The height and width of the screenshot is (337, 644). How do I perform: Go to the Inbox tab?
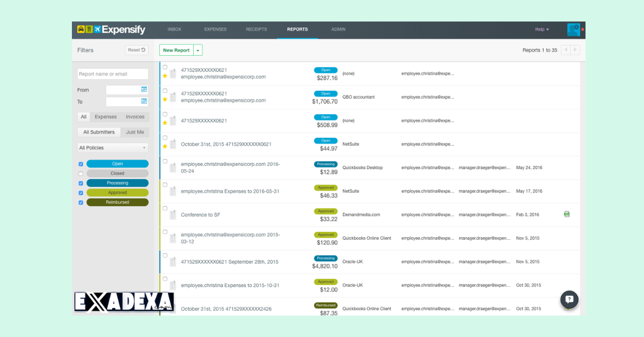pos(174,30)
